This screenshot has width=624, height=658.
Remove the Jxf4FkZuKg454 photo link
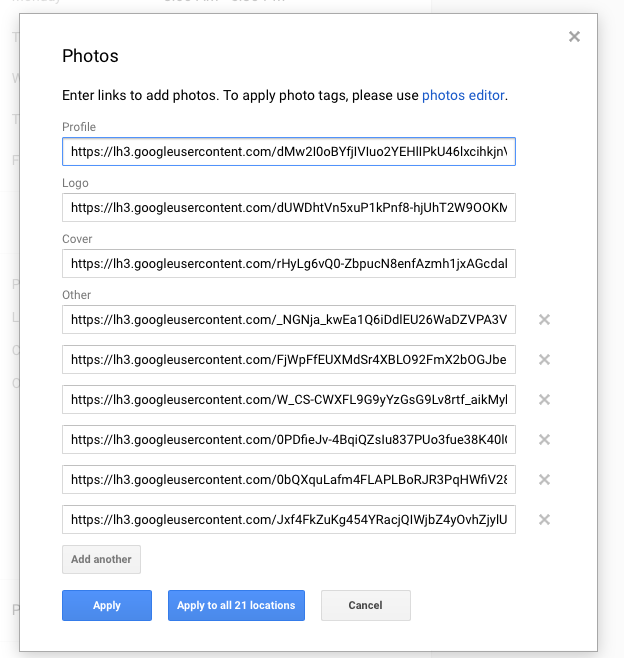(544, 520)
